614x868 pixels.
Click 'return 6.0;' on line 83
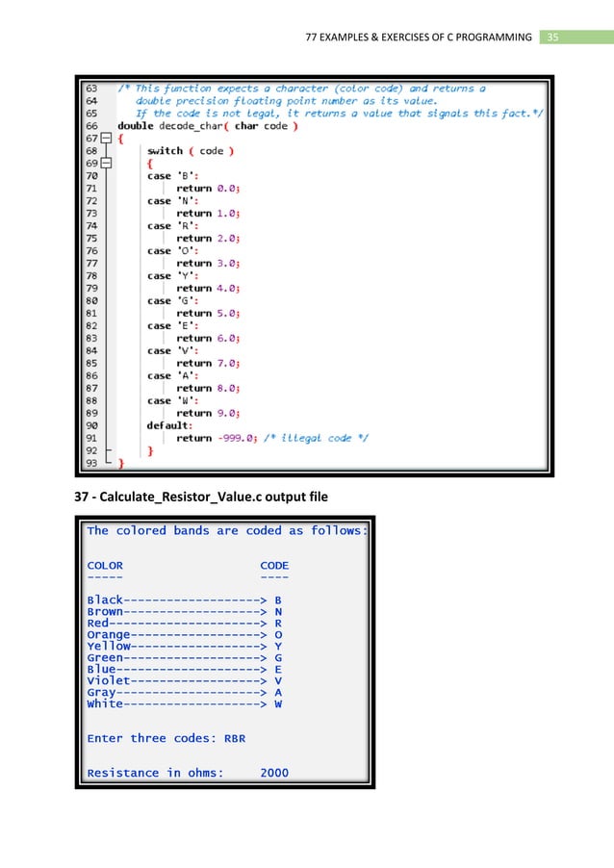(208, 338)
